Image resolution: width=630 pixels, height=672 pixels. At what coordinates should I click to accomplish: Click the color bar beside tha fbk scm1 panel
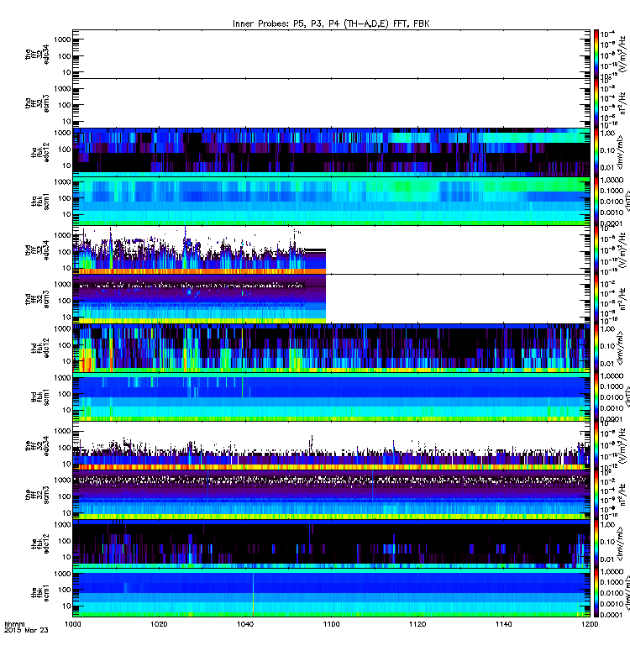596,201
